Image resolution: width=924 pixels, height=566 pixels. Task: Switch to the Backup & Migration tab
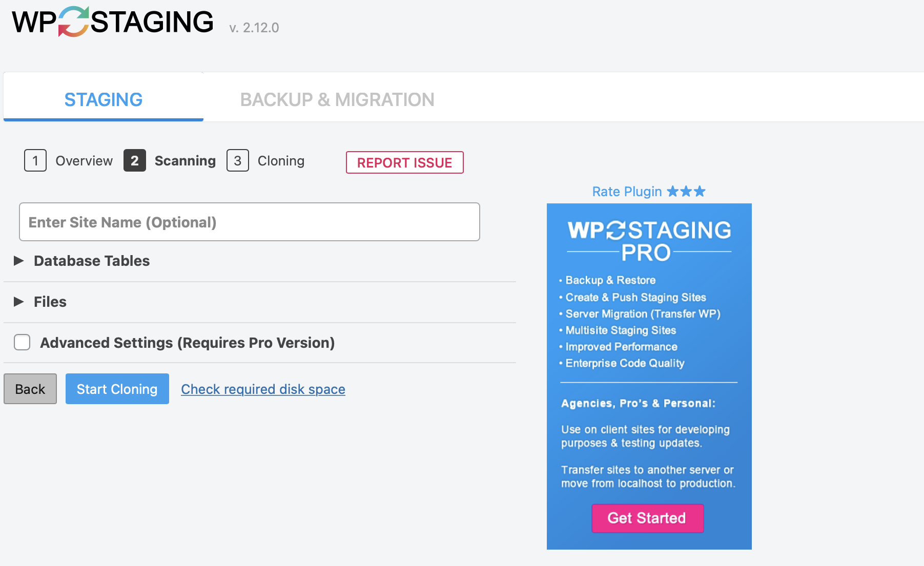click(337, 99)
